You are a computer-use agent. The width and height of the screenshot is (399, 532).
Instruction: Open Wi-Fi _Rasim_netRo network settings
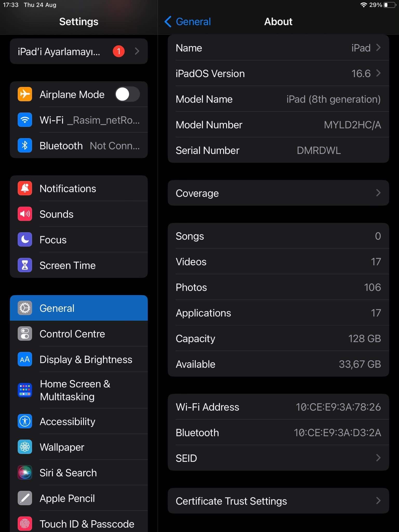79,120
